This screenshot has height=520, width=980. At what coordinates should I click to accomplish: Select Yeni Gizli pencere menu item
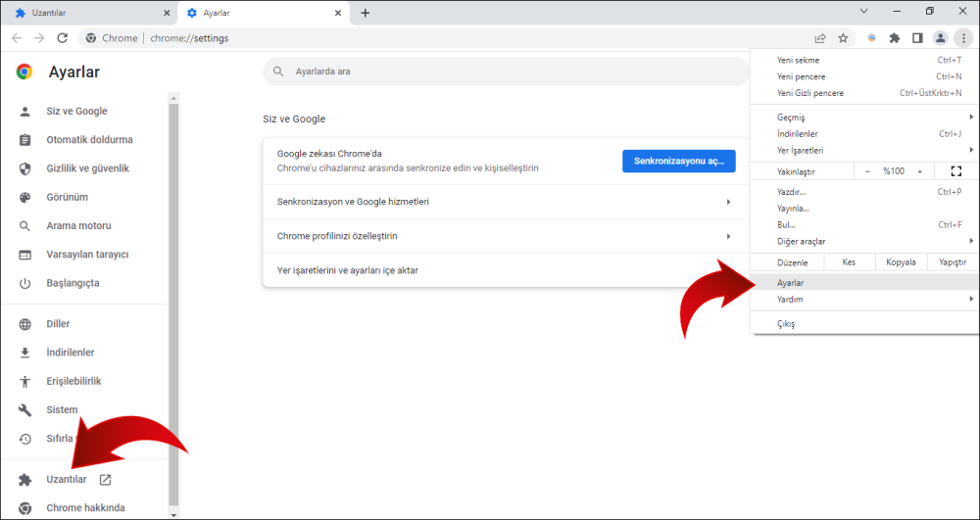[865, 93]
